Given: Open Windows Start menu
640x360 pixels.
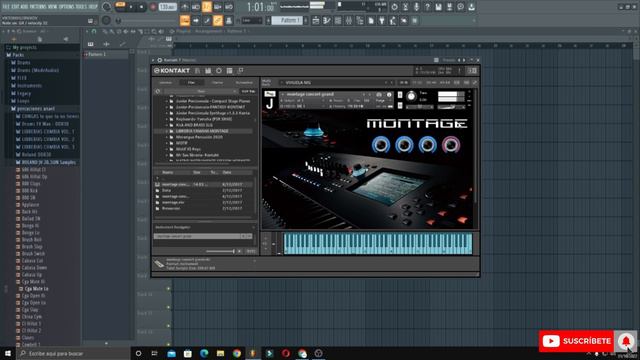Looking at the screenshot, I should pos(7,353).
